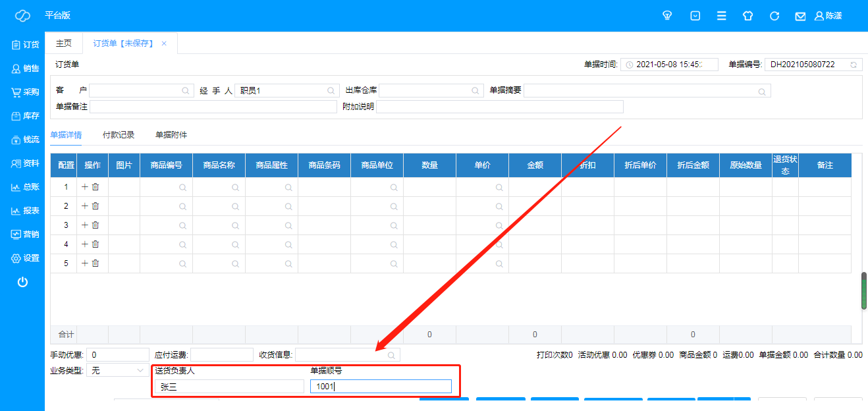Open the hamburger list menu in header

click(x=722, y=16)
